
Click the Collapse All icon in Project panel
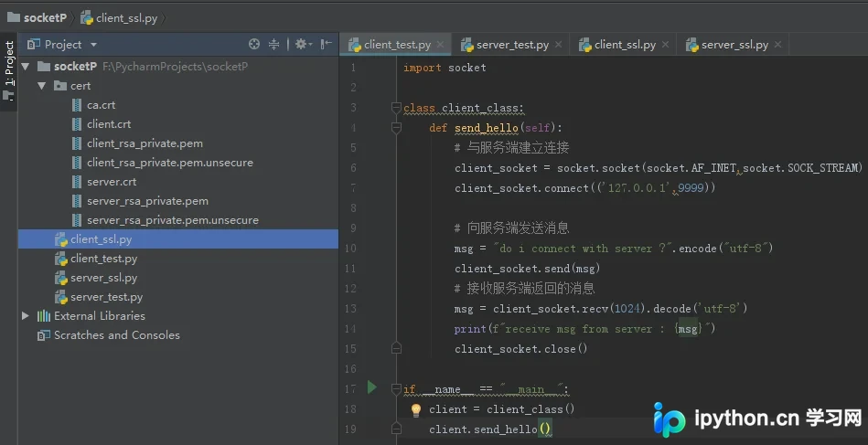[x=273, y=44]
